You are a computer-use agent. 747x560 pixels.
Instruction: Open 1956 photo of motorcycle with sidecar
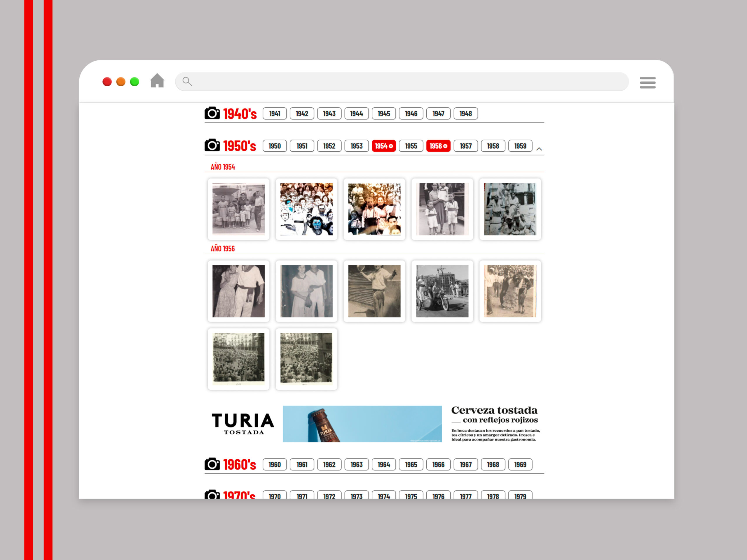(442, 291)
